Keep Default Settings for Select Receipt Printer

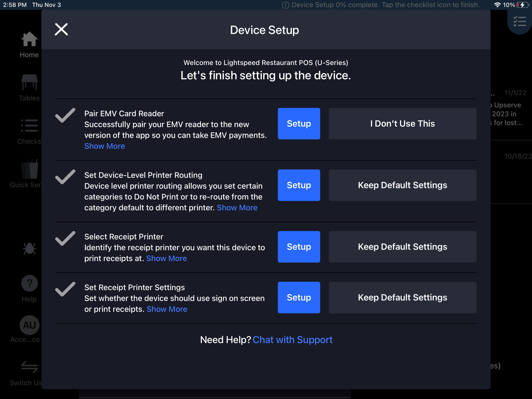[x=402, y=247]
